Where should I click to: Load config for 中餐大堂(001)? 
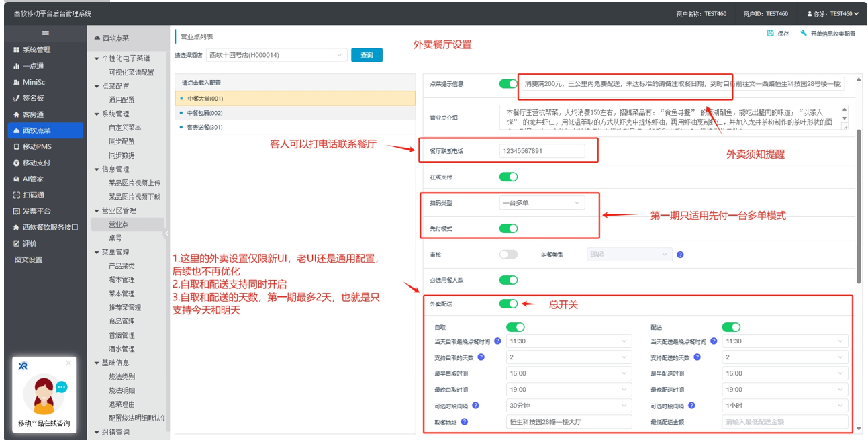pos(295,99)
